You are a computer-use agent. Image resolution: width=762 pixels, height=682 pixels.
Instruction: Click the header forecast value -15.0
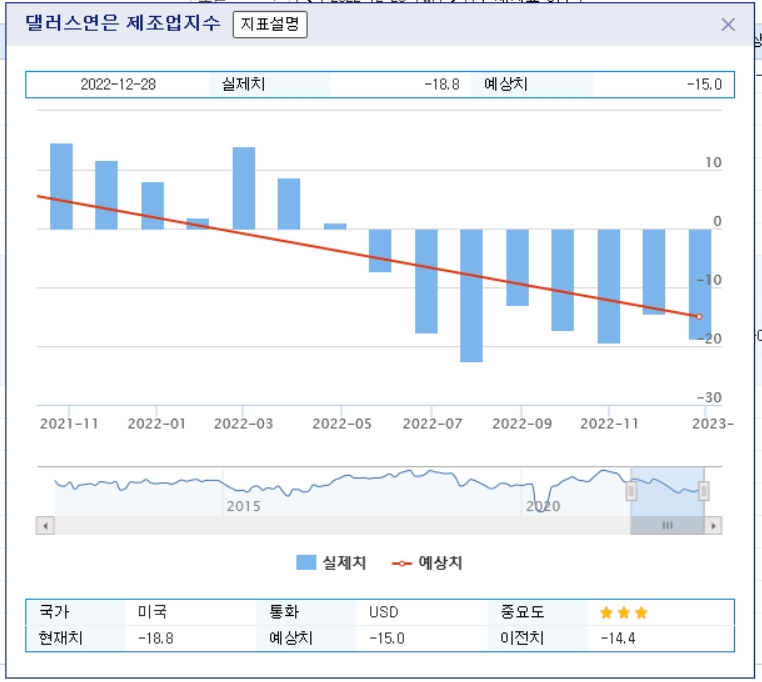[704, 85]
